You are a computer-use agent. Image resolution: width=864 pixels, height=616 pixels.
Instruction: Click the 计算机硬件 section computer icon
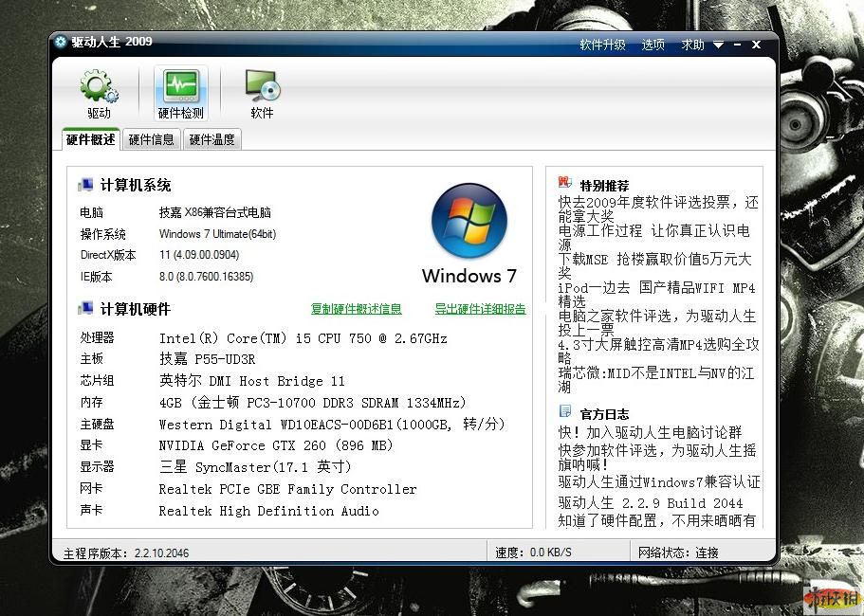[x=86, y=309]
